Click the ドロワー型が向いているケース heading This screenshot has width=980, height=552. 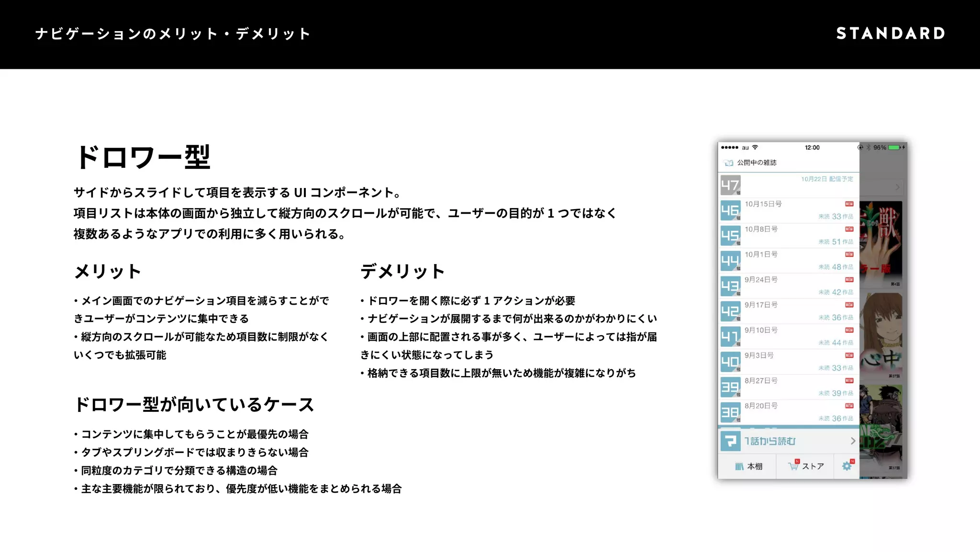point(194,405)
